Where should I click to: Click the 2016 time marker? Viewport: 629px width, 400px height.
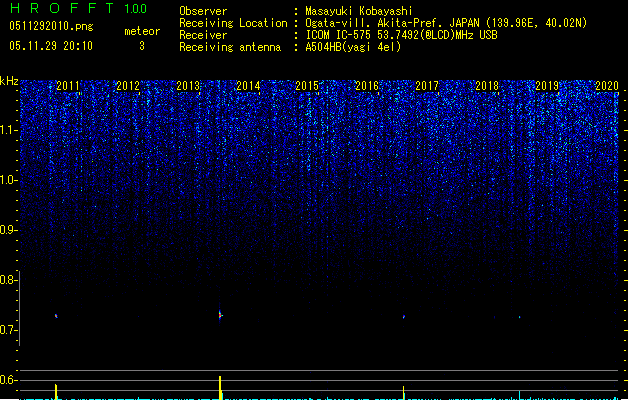click(367, 85)
